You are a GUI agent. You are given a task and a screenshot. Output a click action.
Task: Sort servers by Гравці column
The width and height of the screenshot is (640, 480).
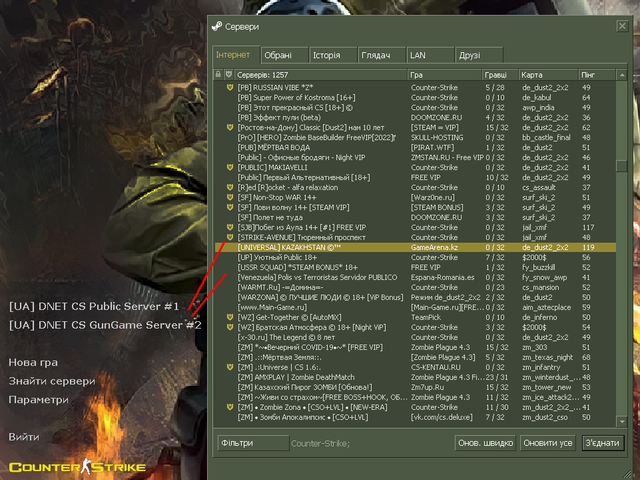pos(500,75)
